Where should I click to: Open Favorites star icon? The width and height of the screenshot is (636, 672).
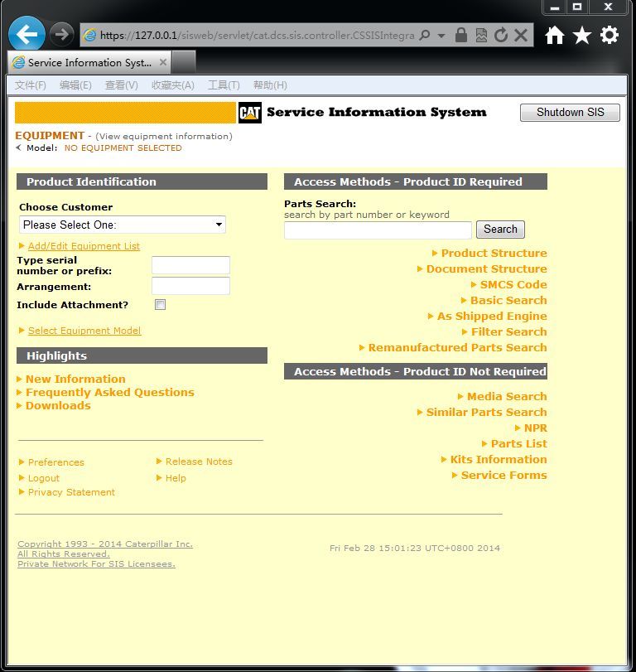coord(582,35)
